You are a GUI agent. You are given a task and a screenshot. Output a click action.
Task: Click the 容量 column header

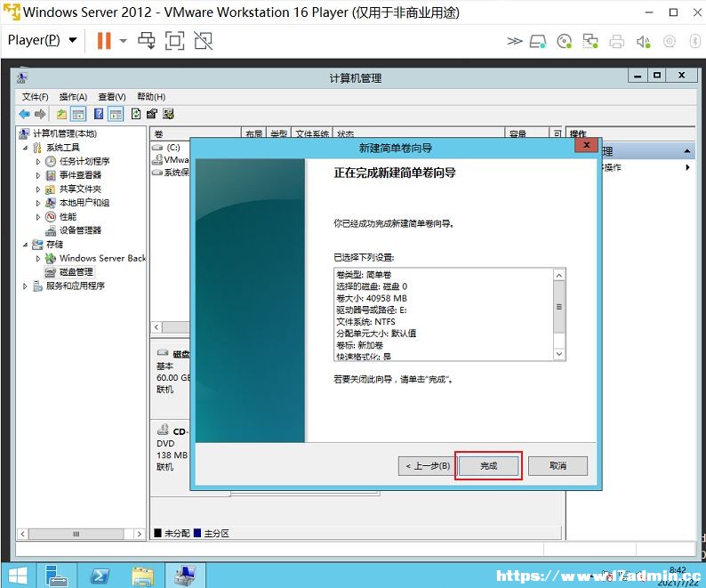tap(526, 133)
